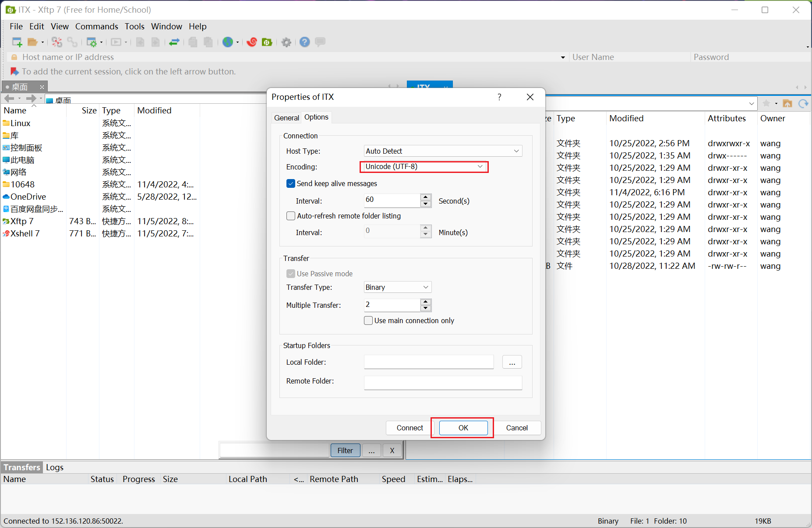Viewport: 812px width, 528px height.
Task: Click the Open session folder icon
Action: 32,42
